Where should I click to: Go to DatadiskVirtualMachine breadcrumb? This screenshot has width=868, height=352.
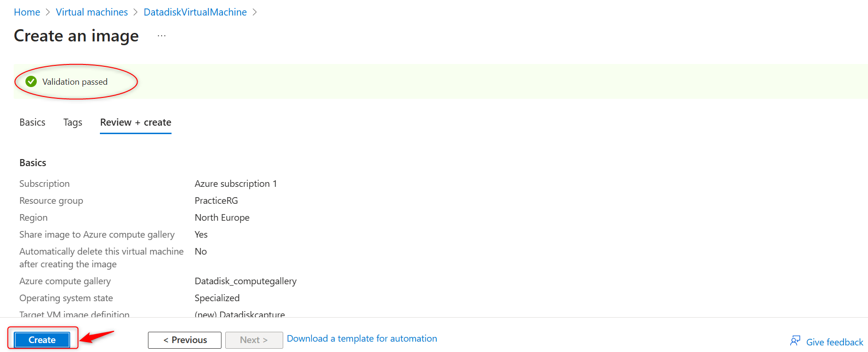point(195,12)
